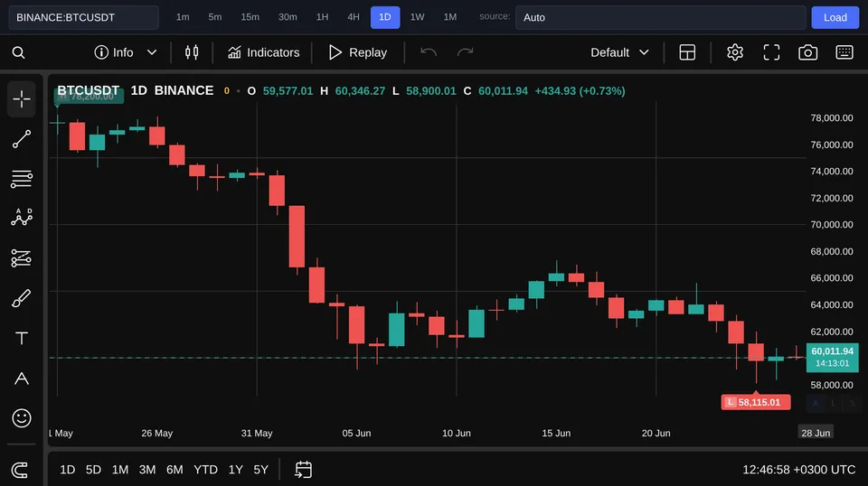This screenshot has width=868, height=486.
Task: Start bar Replay mode
Action: 358,52
